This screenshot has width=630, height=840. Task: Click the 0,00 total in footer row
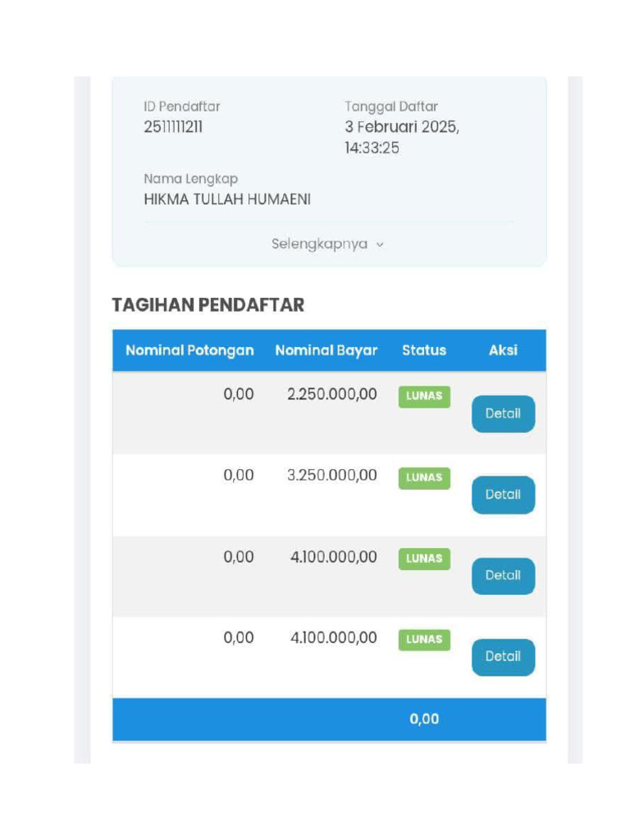(424, 719)
